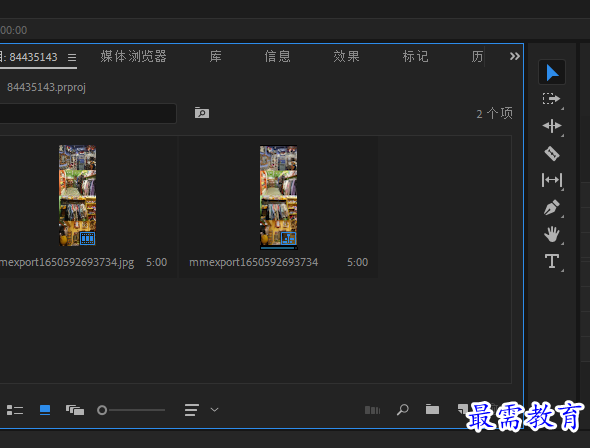
Task: Select the Type tool
Action: coord(552,261)
